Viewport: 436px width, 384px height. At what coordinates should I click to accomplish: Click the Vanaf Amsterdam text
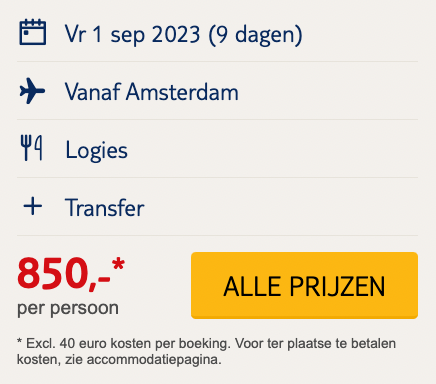point(152,92)
